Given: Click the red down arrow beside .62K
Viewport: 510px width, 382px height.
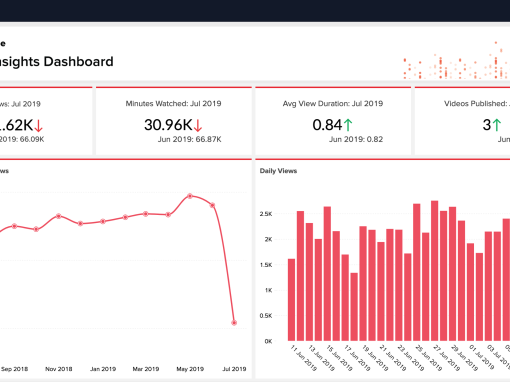Looking at the screenshot, I should coord(39,126).
